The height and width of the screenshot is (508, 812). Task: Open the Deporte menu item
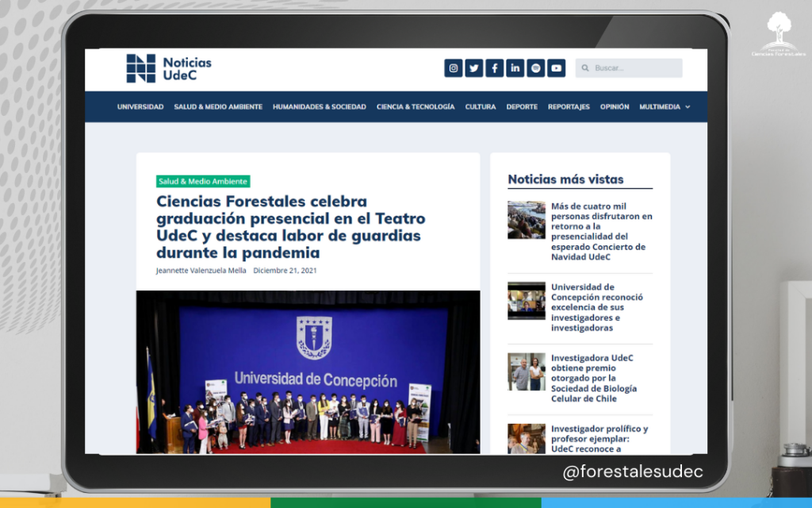[522, 107]
